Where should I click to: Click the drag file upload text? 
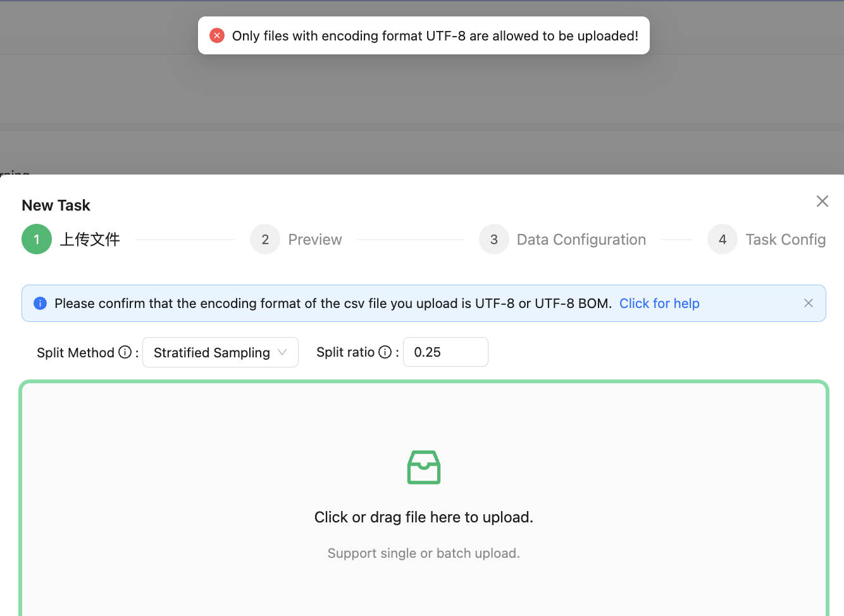tap(423, 517)
